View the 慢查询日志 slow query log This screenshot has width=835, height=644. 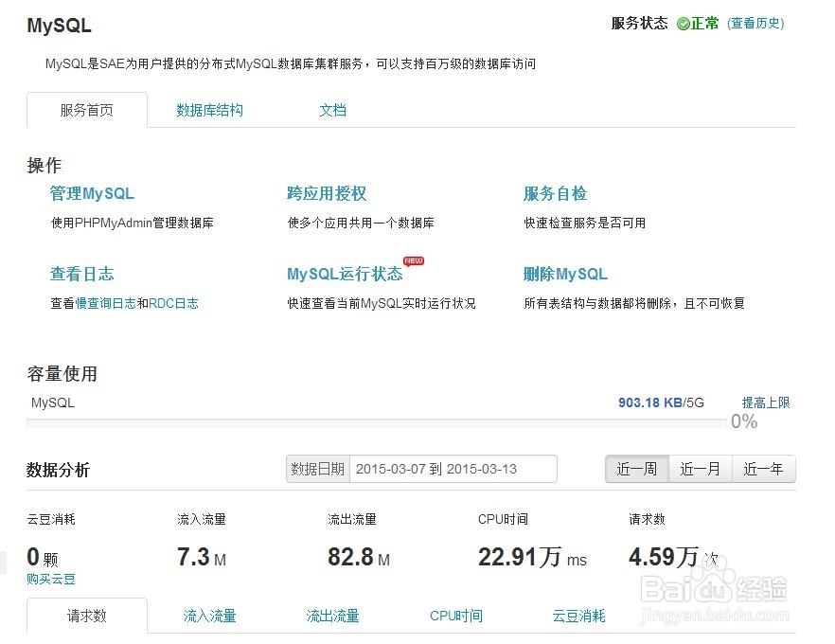coord(106,304)
